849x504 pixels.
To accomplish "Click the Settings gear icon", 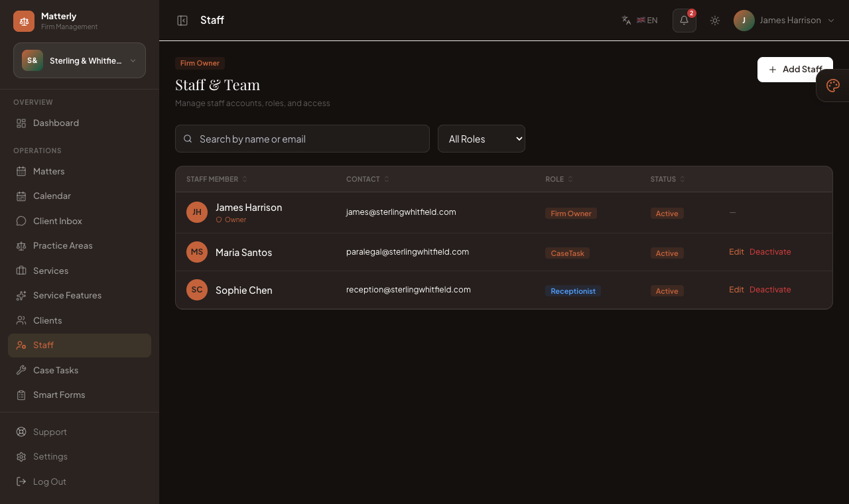I will pyautogui.click(x=21, y=457).
